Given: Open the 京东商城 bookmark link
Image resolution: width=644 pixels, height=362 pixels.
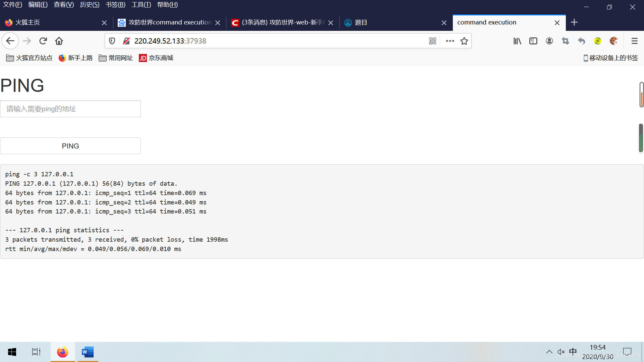Looking at the screenshot, I should [156, 58].
